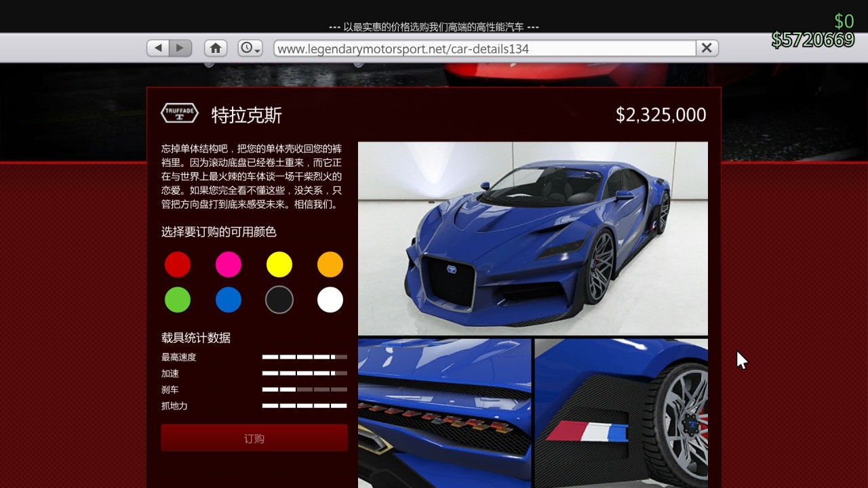The width and height of the screenshot is (868, 488).
Task: Click the $5720669 bank balance text
Action: [x=813, y=40]
